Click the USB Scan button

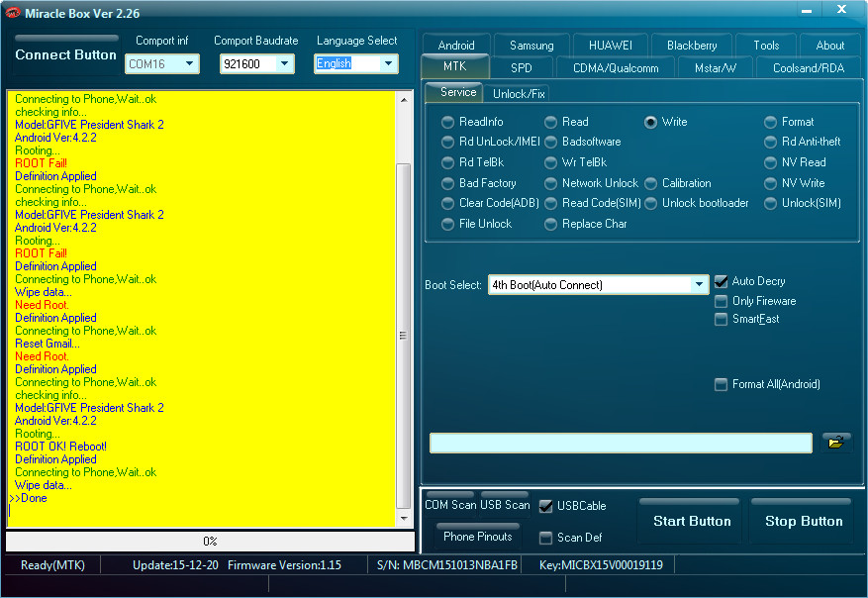click(x=505, y=504)
